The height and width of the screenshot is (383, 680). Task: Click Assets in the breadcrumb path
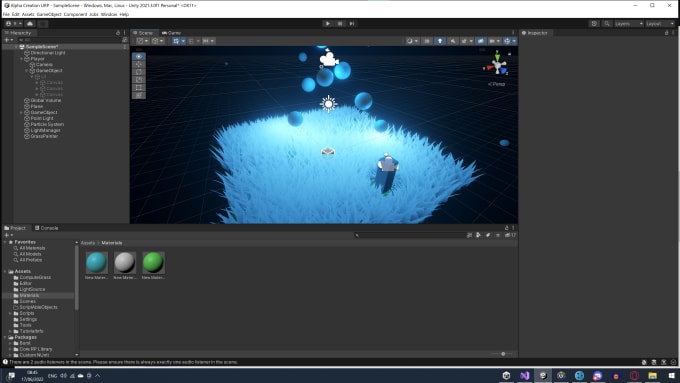pyautogui.click(x=88, y=243)
